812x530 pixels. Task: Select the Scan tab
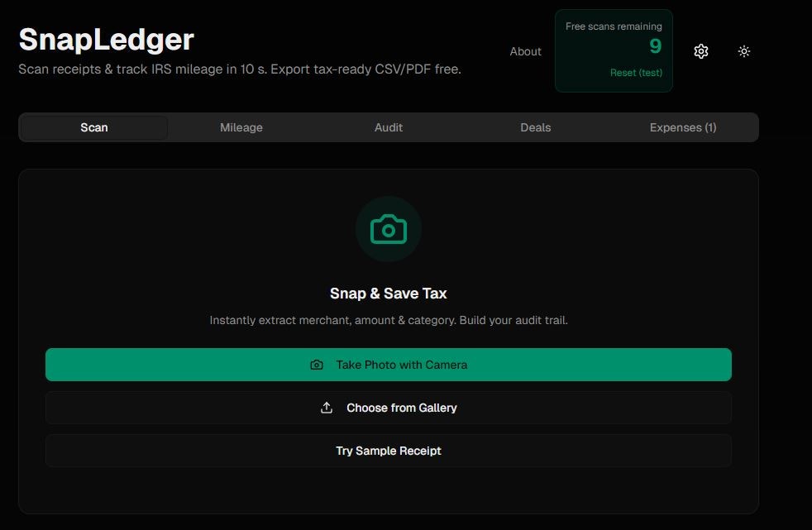(x=93, y=127)
